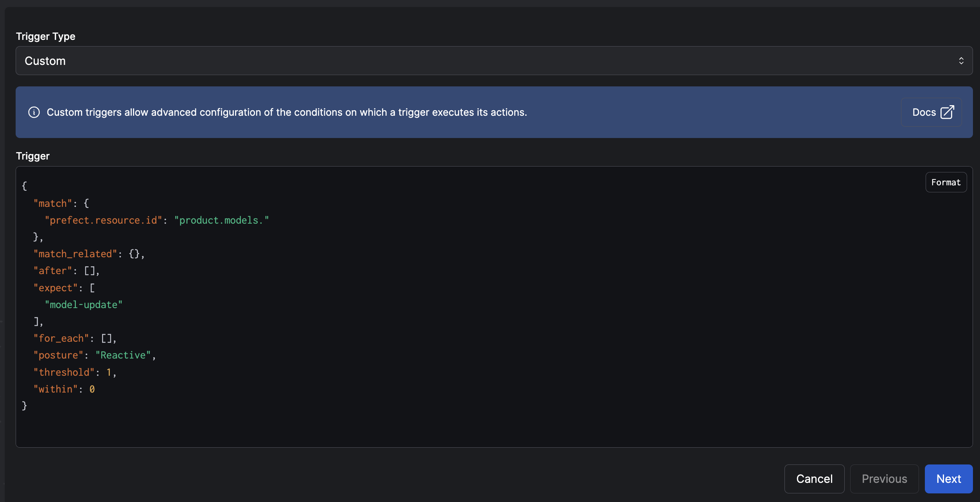Image resolution: width=980 pixels, height=502 pixels.
Task: Click the info icon in the blue banner
Action: tap(34, 112)
